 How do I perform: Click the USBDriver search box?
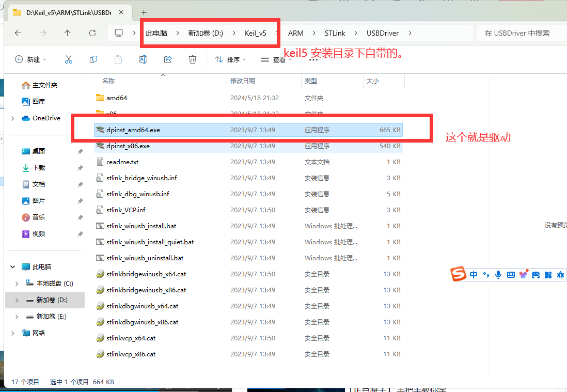tap(522, 33)
